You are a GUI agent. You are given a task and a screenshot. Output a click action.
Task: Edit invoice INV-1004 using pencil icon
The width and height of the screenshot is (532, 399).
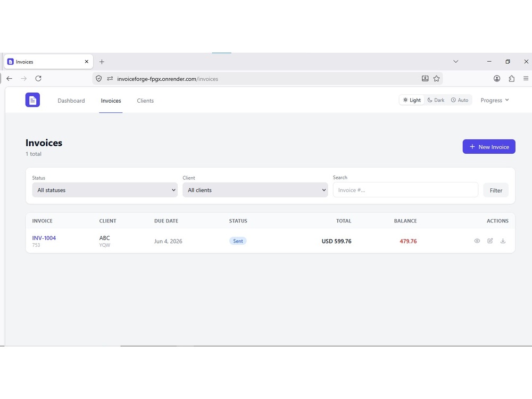click(x=490, y=241)
